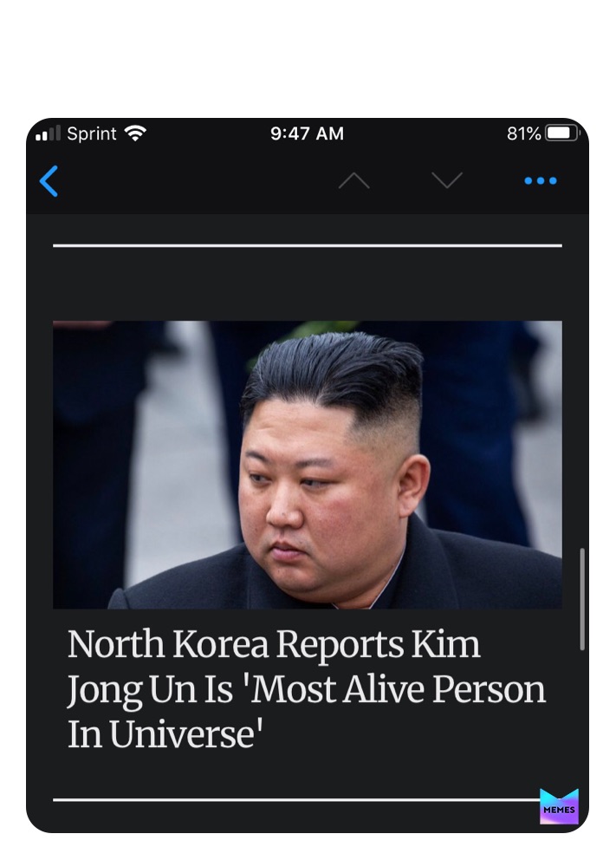
Task: Click the 'In Universe' headline line
Action: click(165, 733)
